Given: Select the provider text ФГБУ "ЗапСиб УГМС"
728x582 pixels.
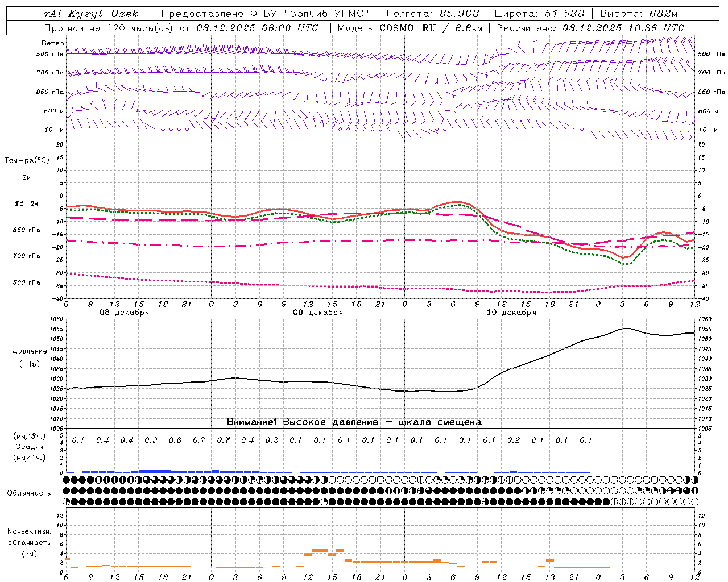Looking at the screenshot, I should click(309, 14).
